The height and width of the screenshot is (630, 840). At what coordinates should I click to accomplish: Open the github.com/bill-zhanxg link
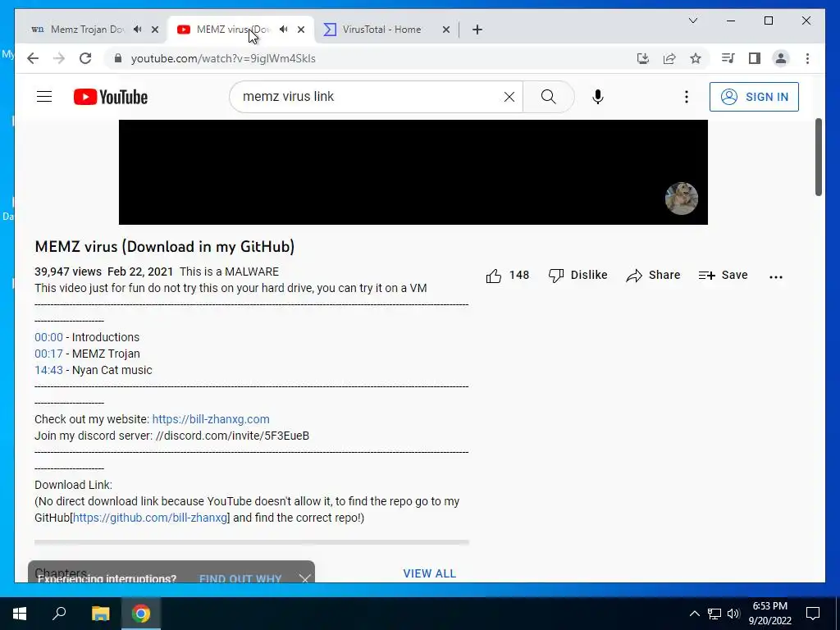tap(150, 518)
